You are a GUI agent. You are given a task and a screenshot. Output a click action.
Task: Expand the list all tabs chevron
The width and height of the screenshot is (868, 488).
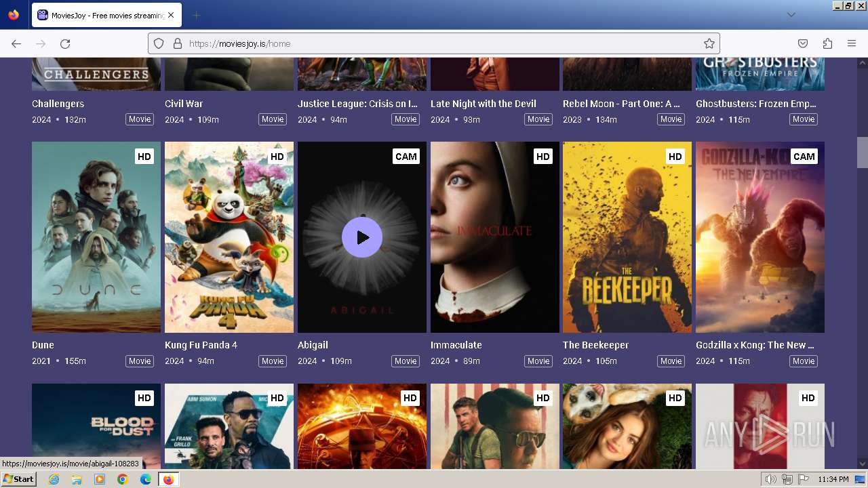[x=791, y=15]
